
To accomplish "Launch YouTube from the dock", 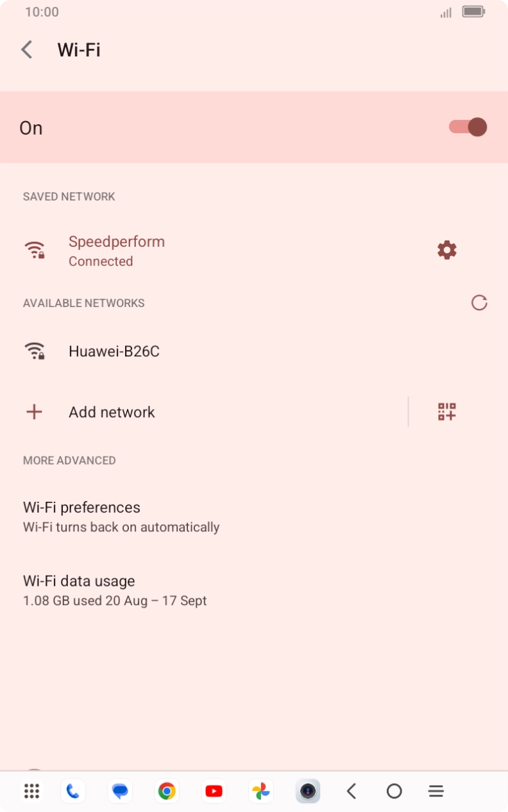I will click(x=214, y=791).
